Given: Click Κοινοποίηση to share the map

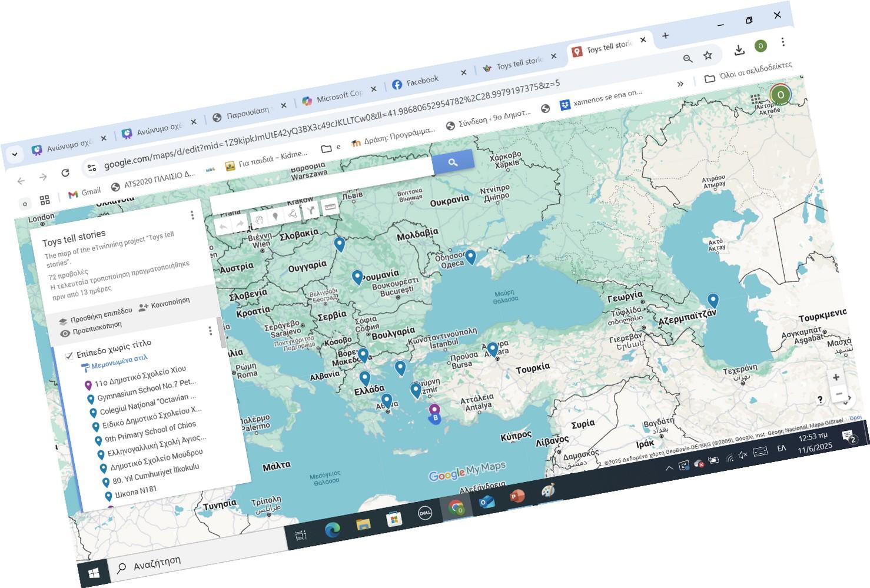Looking at the screenshot, I should 164,304.
